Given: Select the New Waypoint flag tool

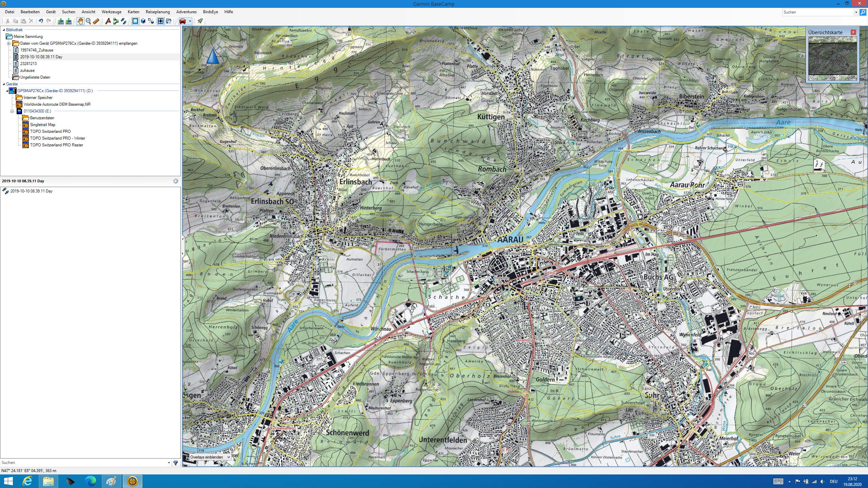Looking at the screenshot, I should (108, 21).
